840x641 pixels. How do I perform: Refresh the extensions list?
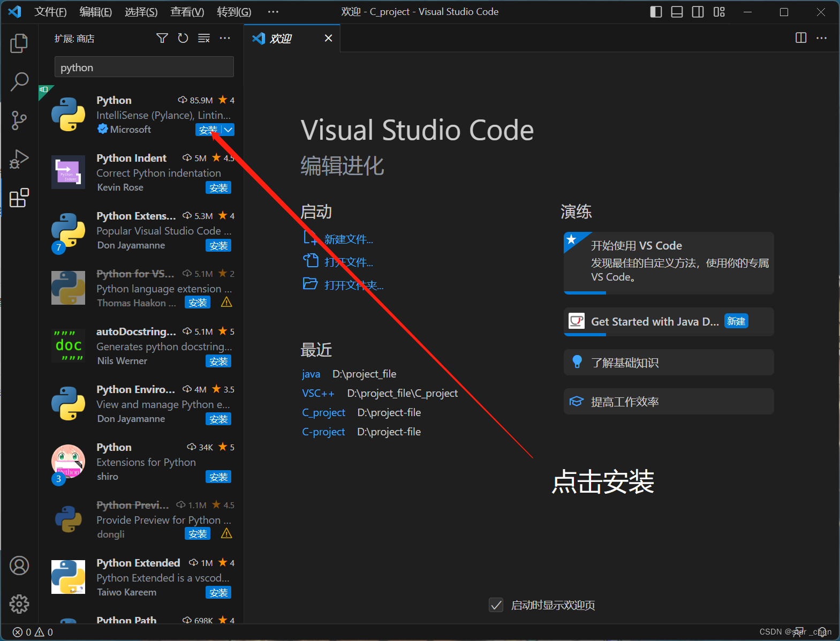(183, 38)
